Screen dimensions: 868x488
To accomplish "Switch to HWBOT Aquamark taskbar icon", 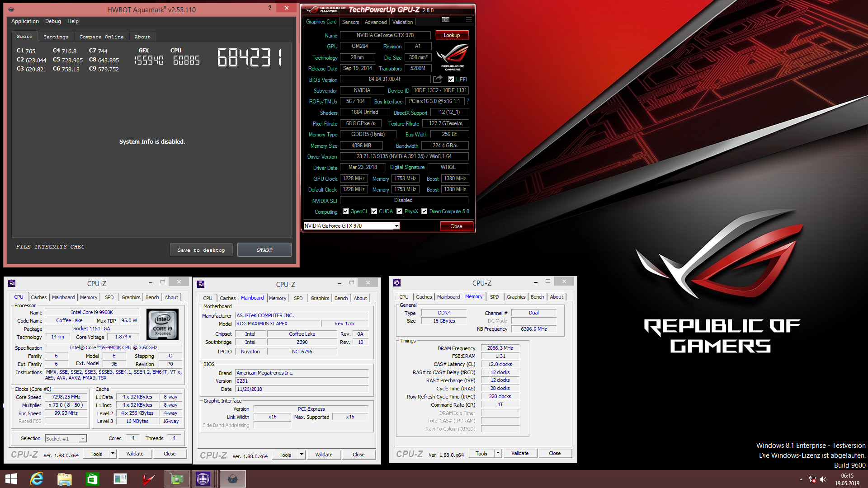I will [x=233, y=479].
